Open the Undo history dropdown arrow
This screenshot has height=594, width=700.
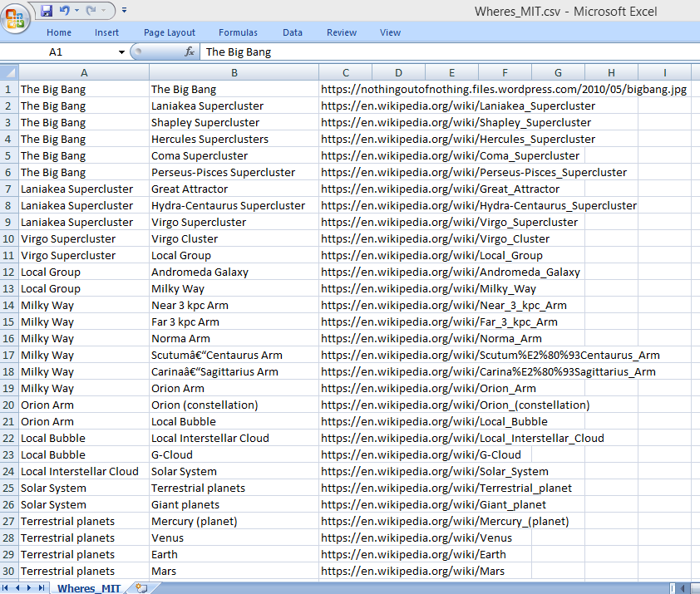(x=76, y=10)
